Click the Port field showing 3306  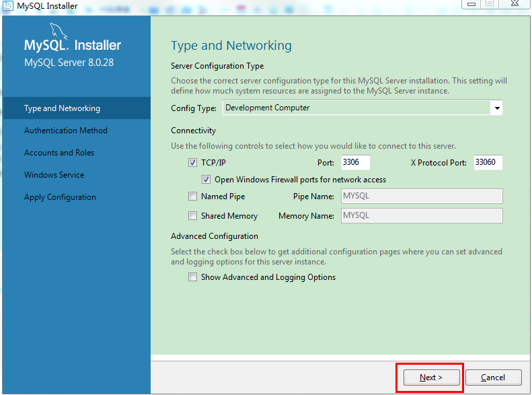point(355,162)
